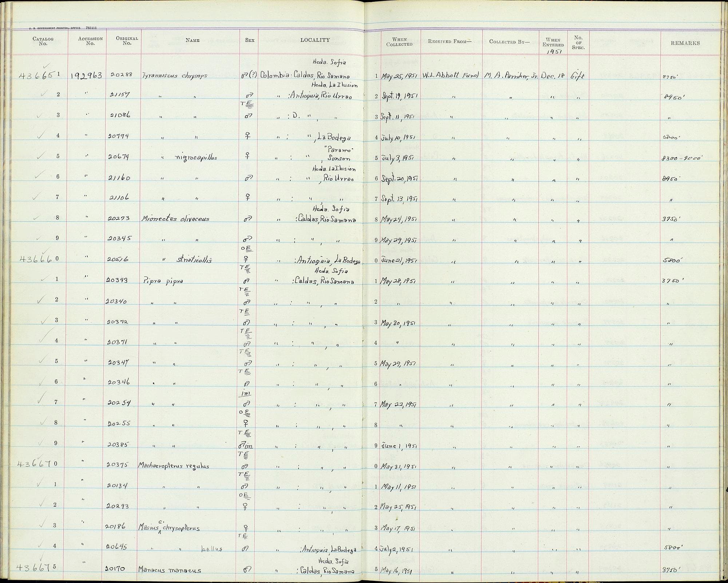Image resolution: width=728 pixels, height=583 pixels.
Task: Click original number 20674
Action: [119, 157]
